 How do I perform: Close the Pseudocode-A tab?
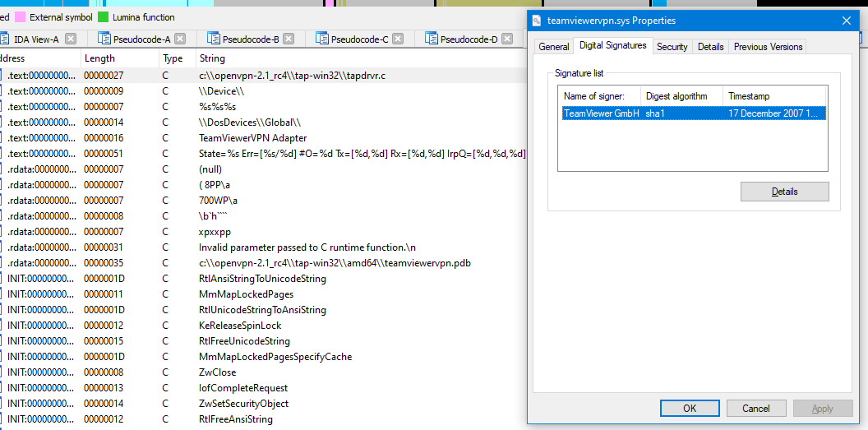[180, 39]
